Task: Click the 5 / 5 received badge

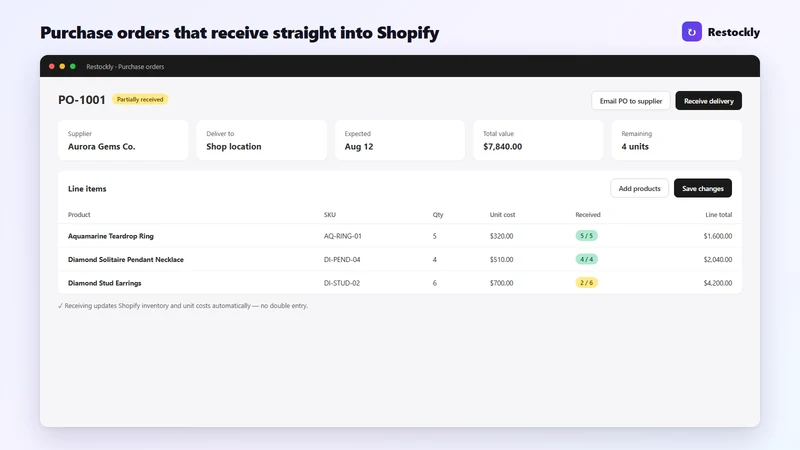Action: click(586, 236)
